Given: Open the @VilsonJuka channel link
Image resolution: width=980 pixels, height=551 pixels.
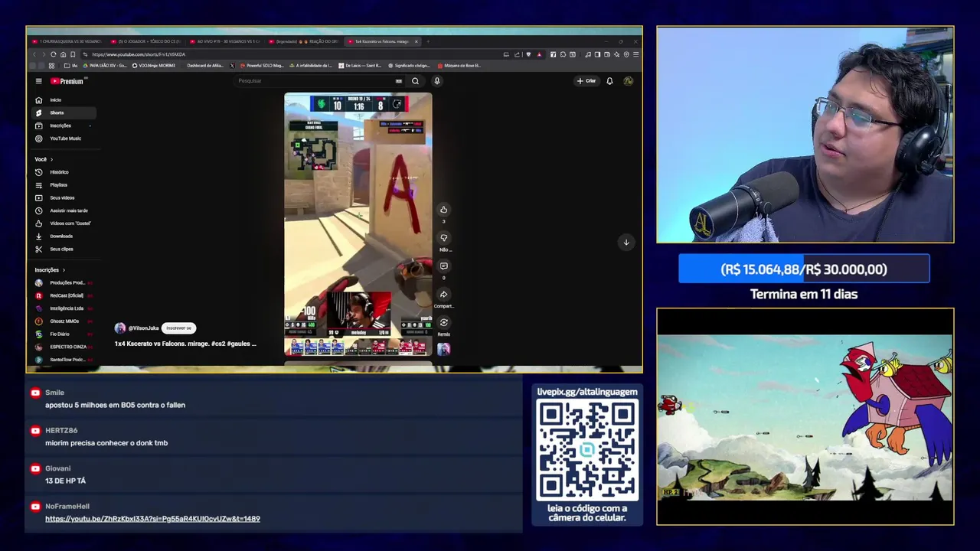Looking at the screenshot, I should [x=143, y=328].
